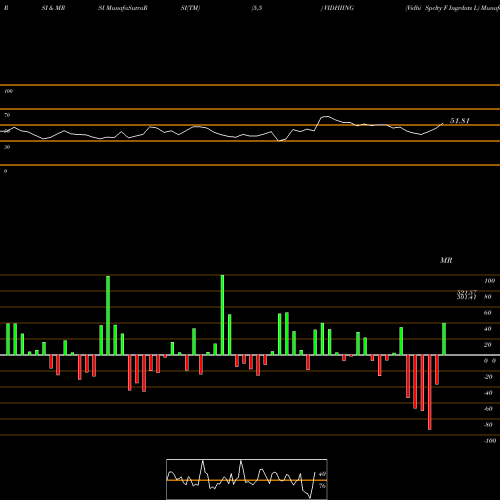Click the RSI axis label 100
The height and width of the screenshot is (500, 500).
[9, 91]
